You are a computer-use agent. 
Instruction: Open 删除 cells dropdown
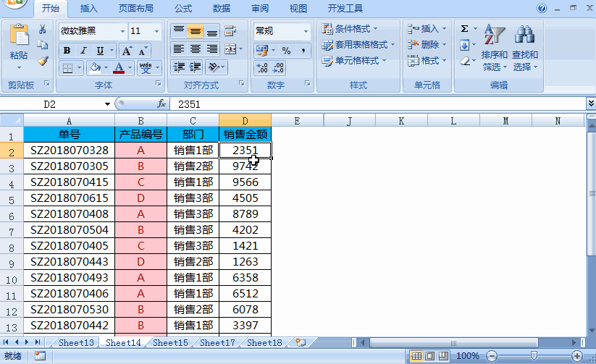pyautogui.click(x=427, y=44)
